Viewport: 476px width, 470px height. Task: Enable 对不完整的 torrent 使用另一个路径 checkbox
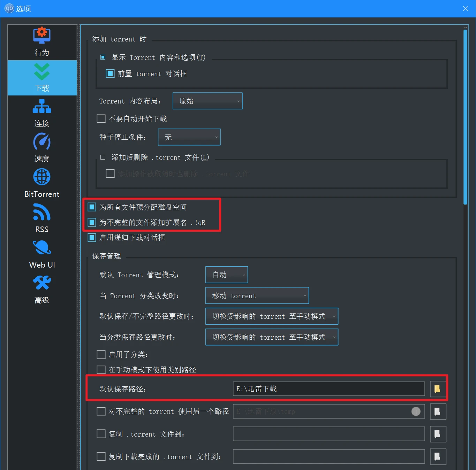click(101, 411)
